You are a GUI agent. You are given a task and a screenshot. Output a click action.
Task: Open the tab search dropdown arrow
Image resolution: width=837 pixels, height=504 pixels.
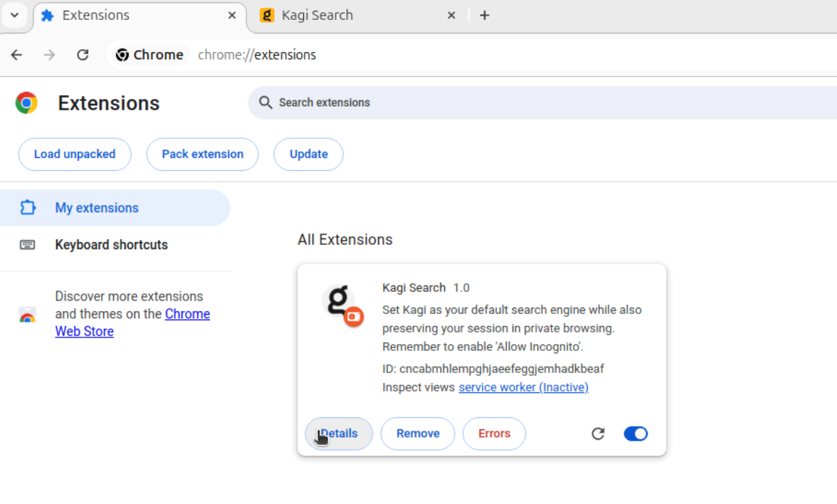(14, 15)
